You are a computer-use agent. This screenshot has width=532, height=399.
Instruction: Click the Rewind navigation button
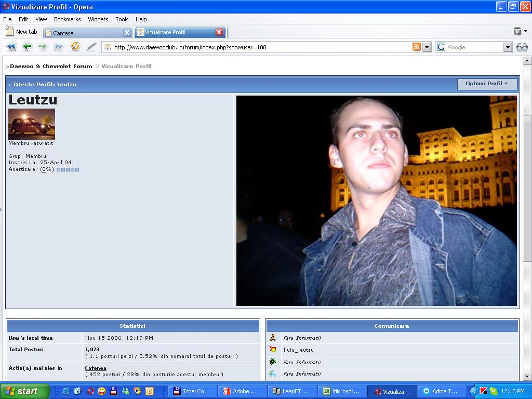point(10,47)
